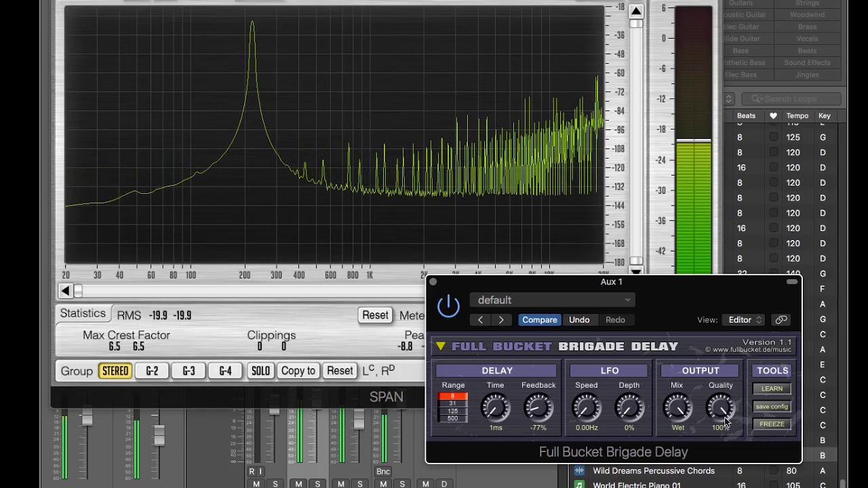Click the LEARN tool button
This screenshot has height=488, width=868.
coord(772,389)
